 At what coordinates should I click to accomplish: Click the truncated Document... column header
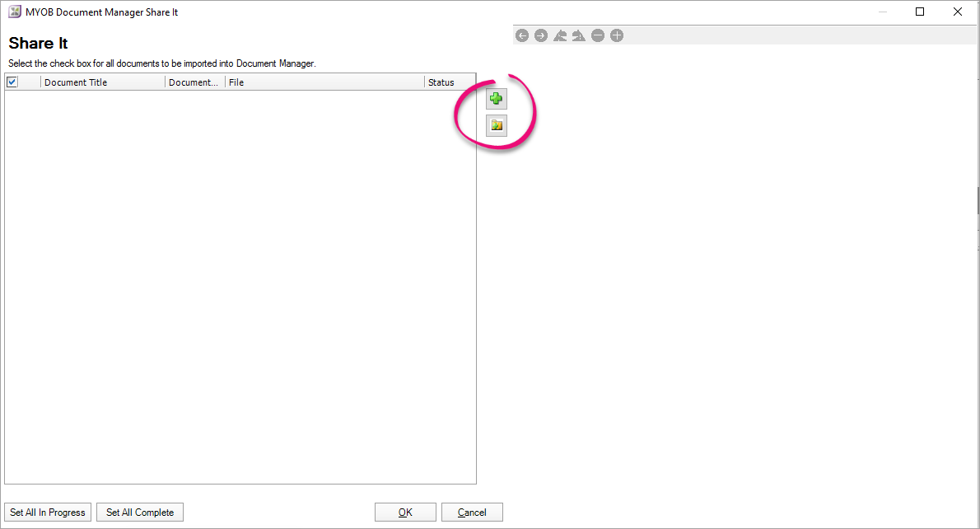tap(195, 82)
